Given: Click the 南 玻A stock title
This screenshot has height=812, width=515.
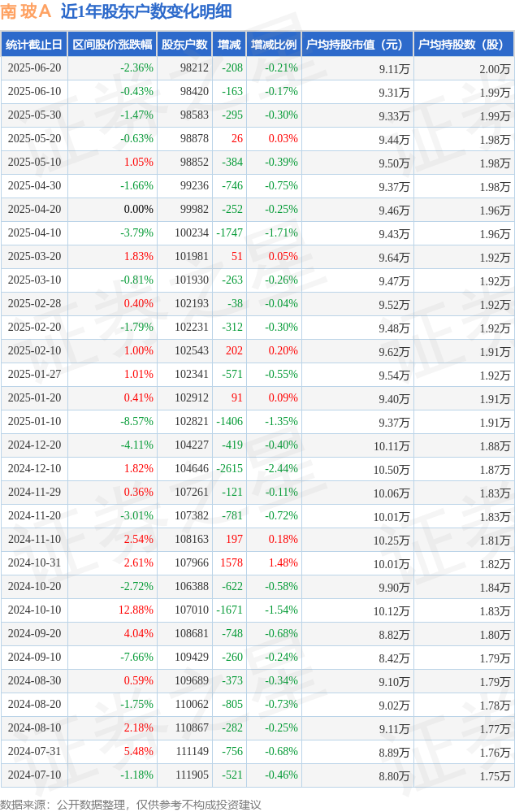Looking at the screenshot, I should (25, 11).
